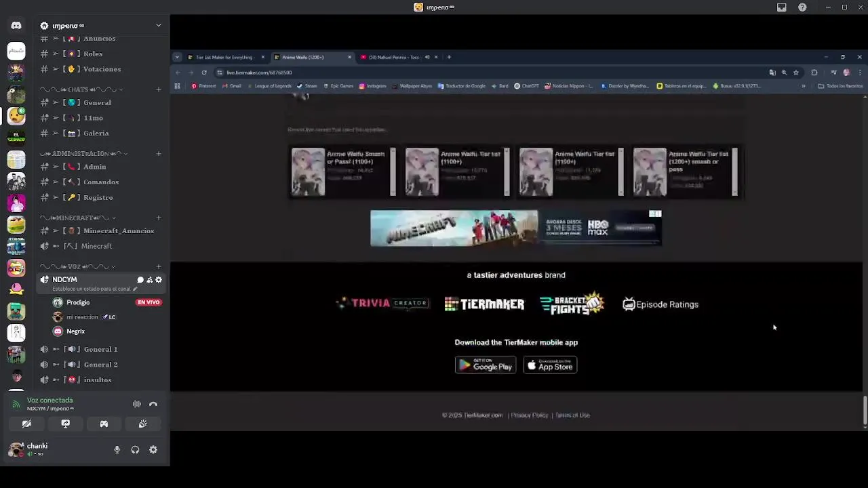The image size is (868, 488).
Task: Click the browser address bar URL
Action: point(258,73)
